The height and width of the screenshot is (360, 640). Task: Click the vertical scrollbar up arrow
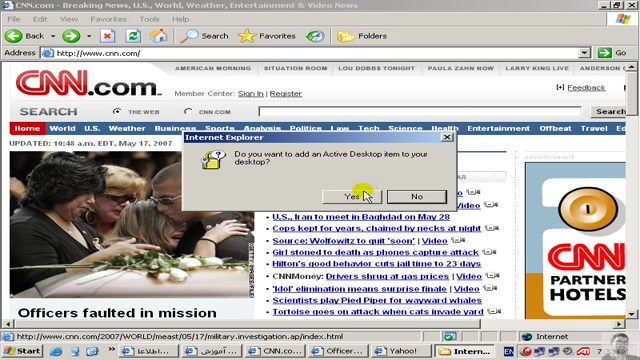coord(631,67)
